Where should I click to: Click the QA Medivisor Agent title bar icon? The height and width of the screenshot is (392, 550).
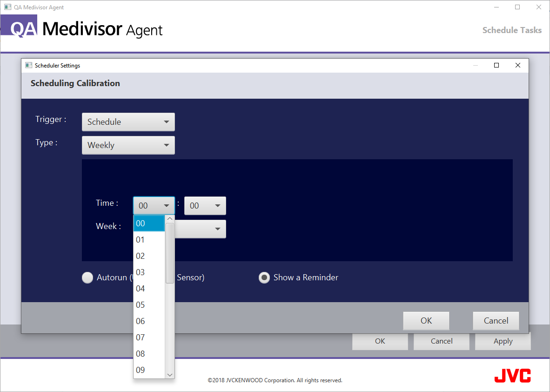pos(8,7)
